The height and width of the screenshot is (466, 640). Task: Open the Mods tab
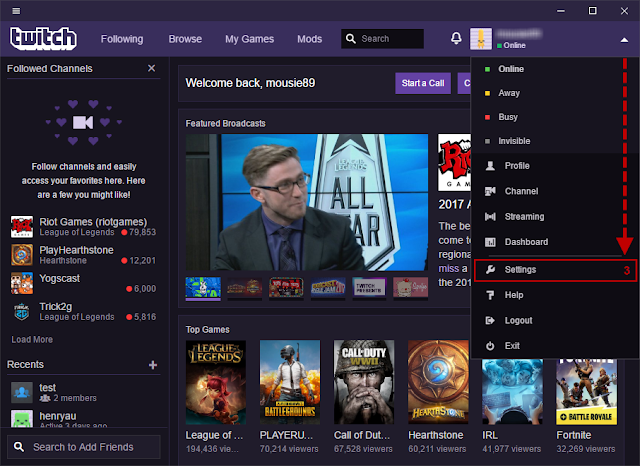click(309, 39)
